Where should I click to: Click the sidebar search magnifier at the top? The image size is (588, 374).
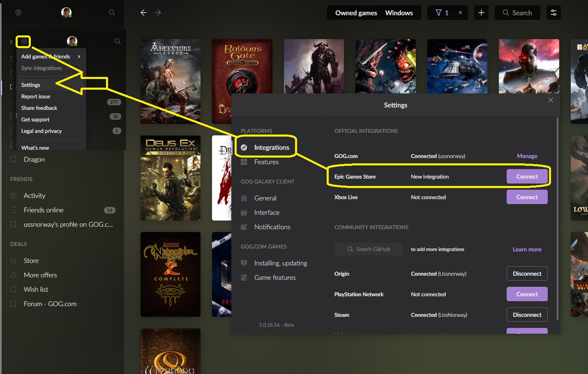click(x=112, y=13)
